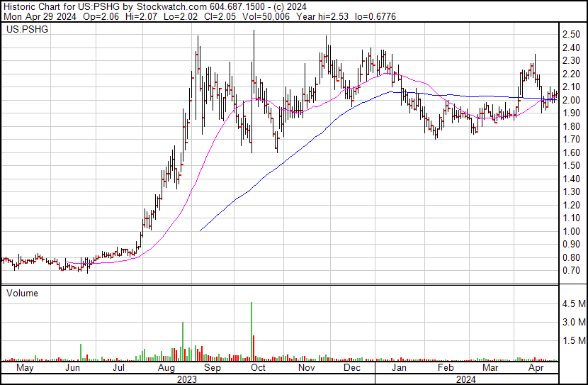Click the 0.90 price axis label
The width and height of the screenshot is (588, 385).
[x=571, y=245]
